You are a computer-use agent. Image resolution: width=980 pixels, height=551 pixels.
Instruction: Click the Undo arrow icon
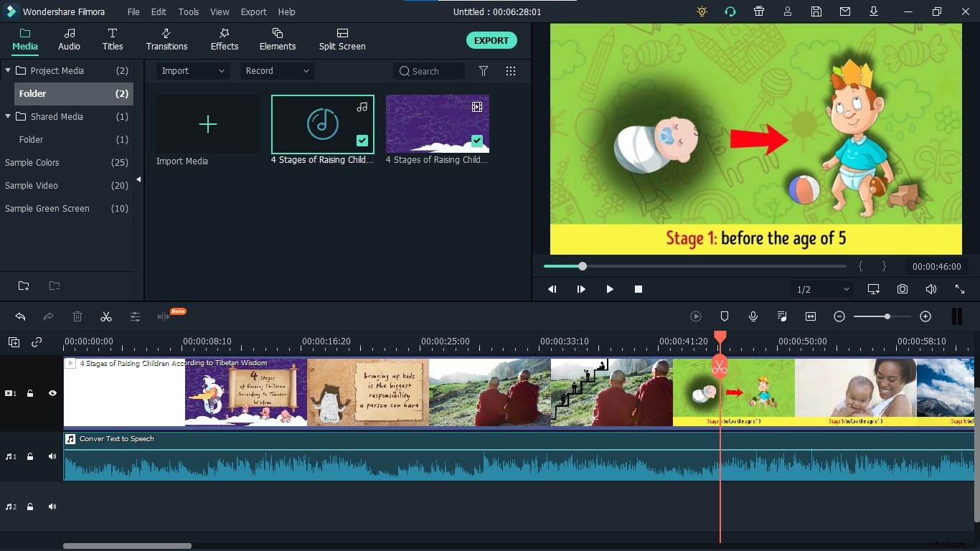pos(19,316)
